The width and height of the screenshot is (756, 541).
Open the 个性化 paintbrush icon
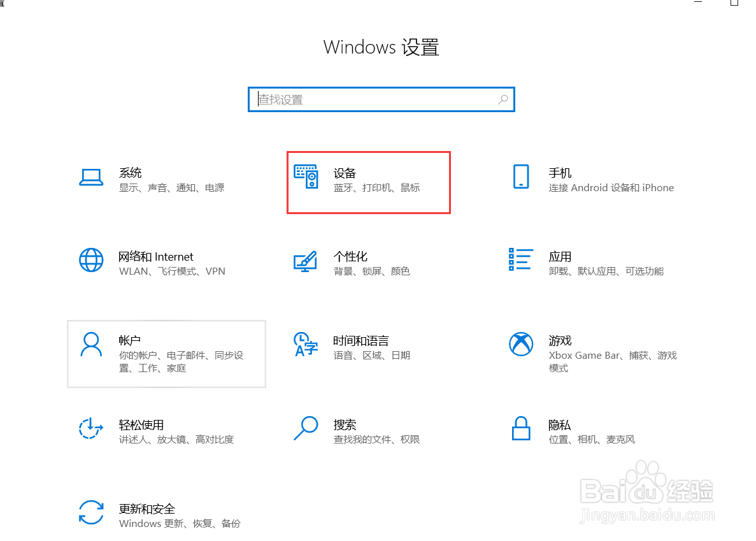point(305,261)
